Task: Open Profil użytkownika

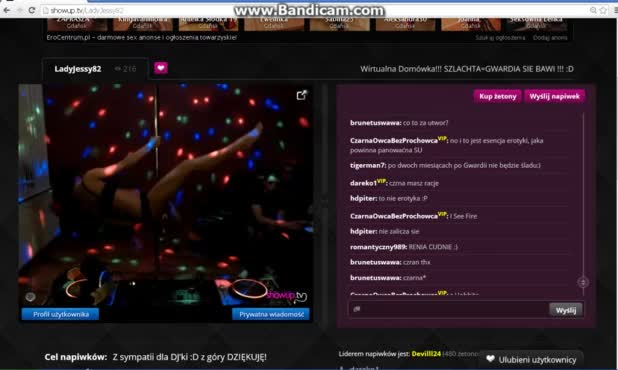Action: 60,314
